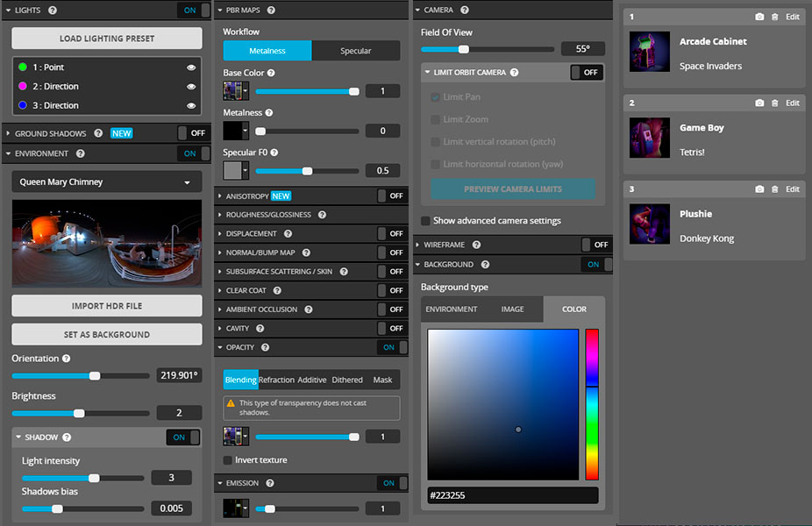The width and height of the screenshot is (812, 526).
Task: Click the Field Of View slider
Action: 488,49
